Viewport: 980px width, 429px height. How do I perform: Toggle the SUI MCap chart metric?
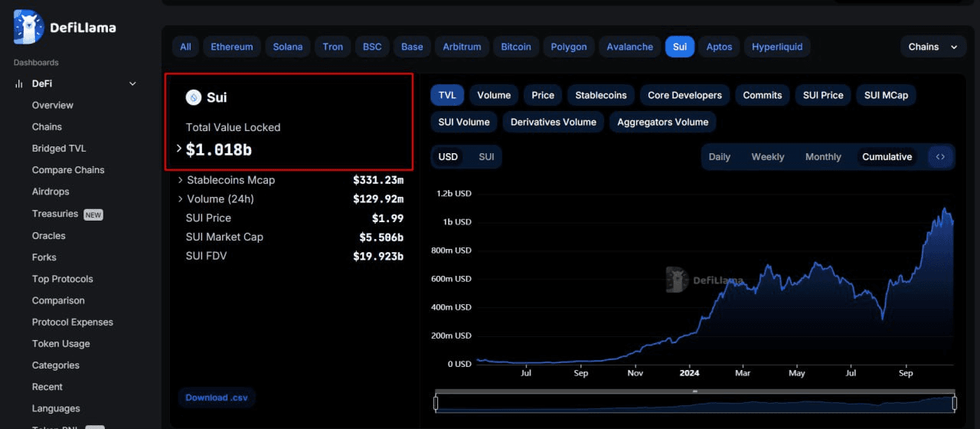tap(886, 95)
